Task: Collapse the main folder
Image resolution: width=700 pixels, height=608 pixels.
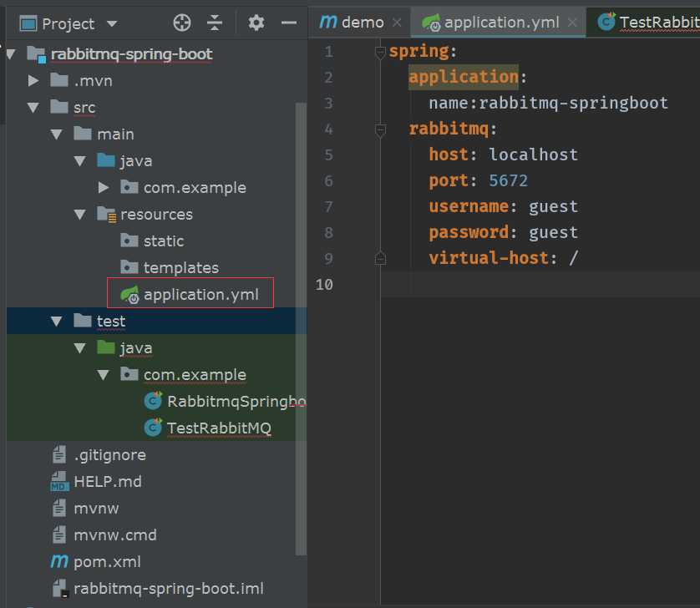Action: pyautogui.click(x=57, y=134)
